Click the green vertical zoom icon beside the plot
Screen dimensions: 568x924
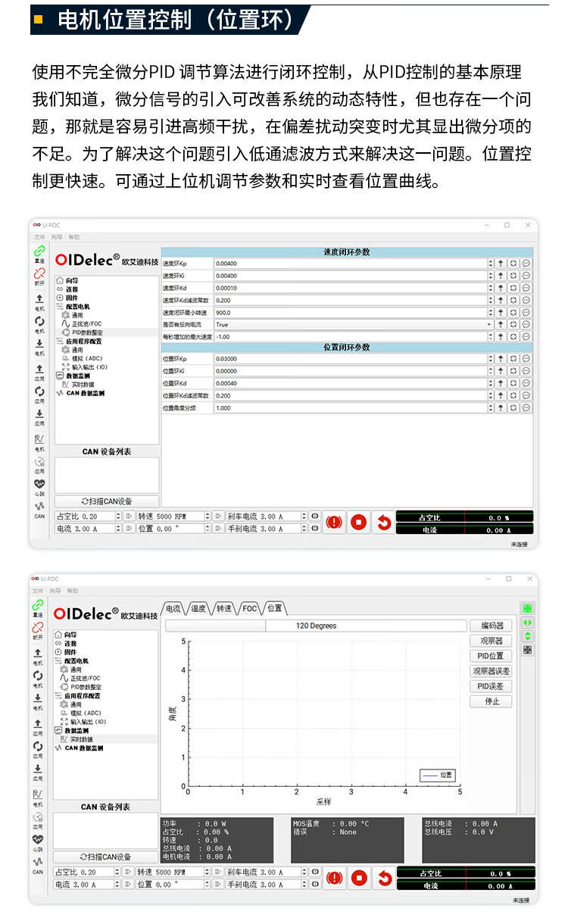point(528,636)
